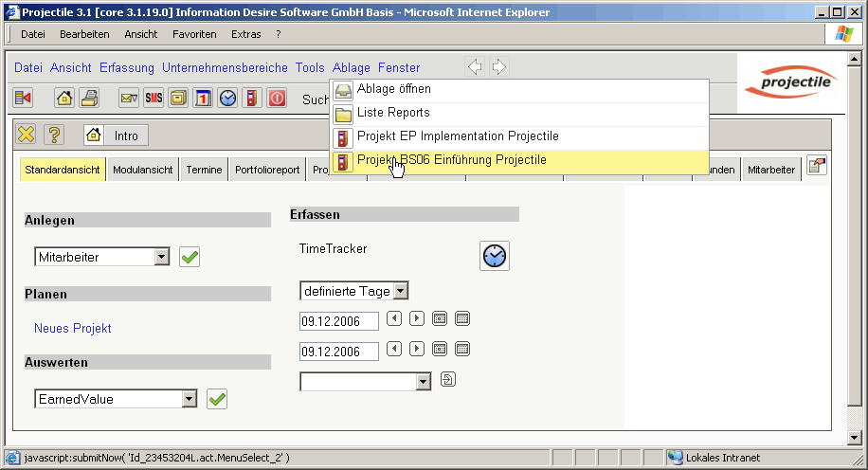Click green checkmark next to Mitarbeiter dropdown
Screen dimensions: 868x470
190,257
